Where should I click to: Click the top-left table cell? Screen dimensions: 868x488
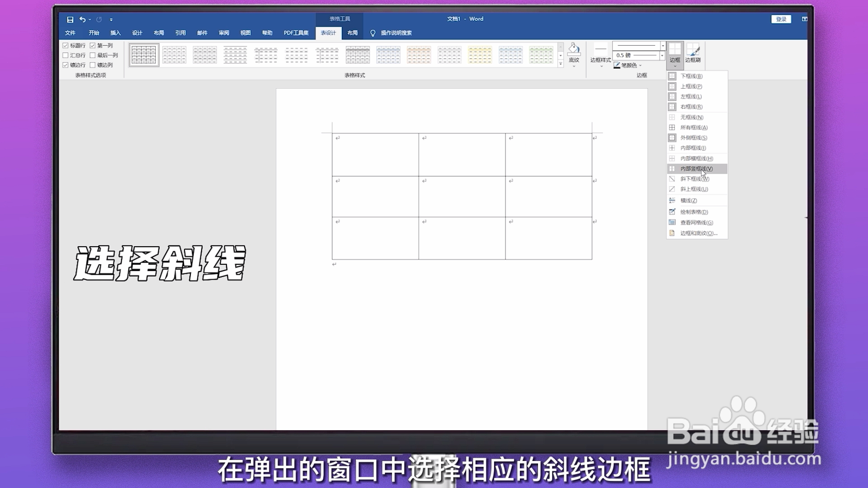375,155
